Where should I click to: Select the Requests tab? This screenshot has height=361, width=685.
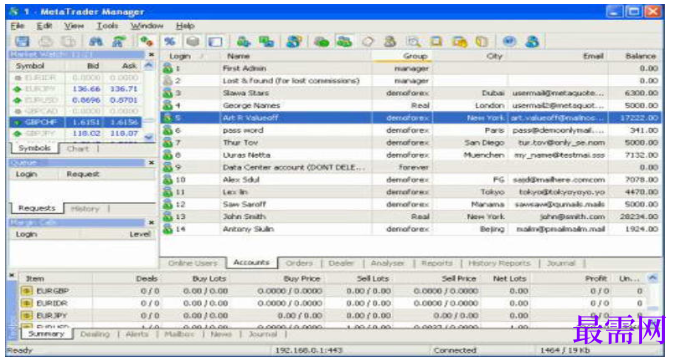pyautogui.click(x=37, y=208)
